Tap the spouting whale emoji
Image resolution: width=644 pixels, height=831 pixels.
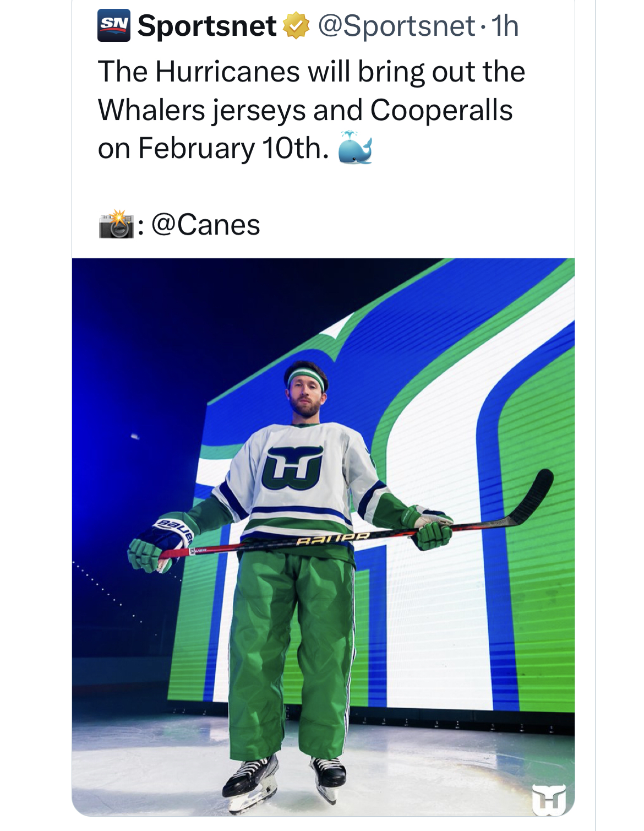coord(355,148)
